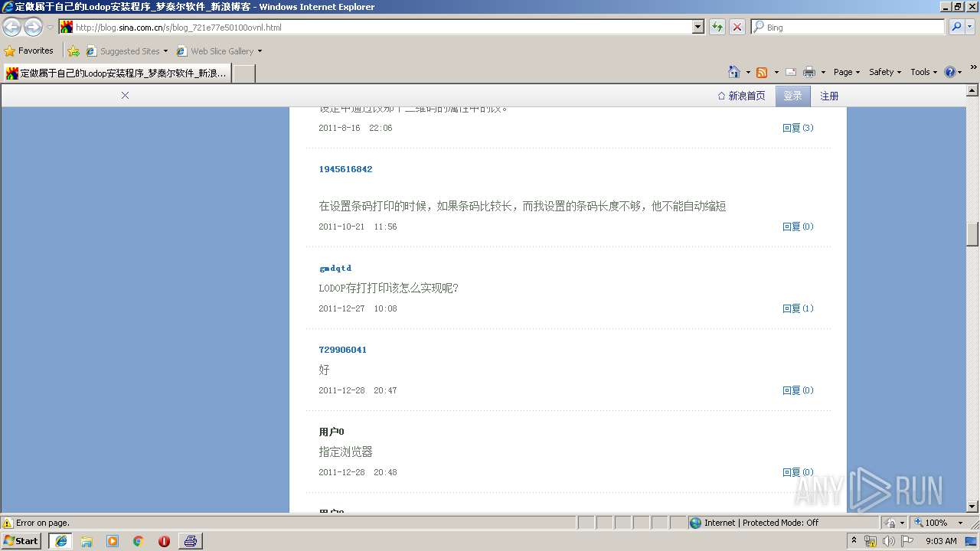Screen dimensions: 980x551
Task: Open Chrome from the taskbar
Action: click(x=139, y=541)
